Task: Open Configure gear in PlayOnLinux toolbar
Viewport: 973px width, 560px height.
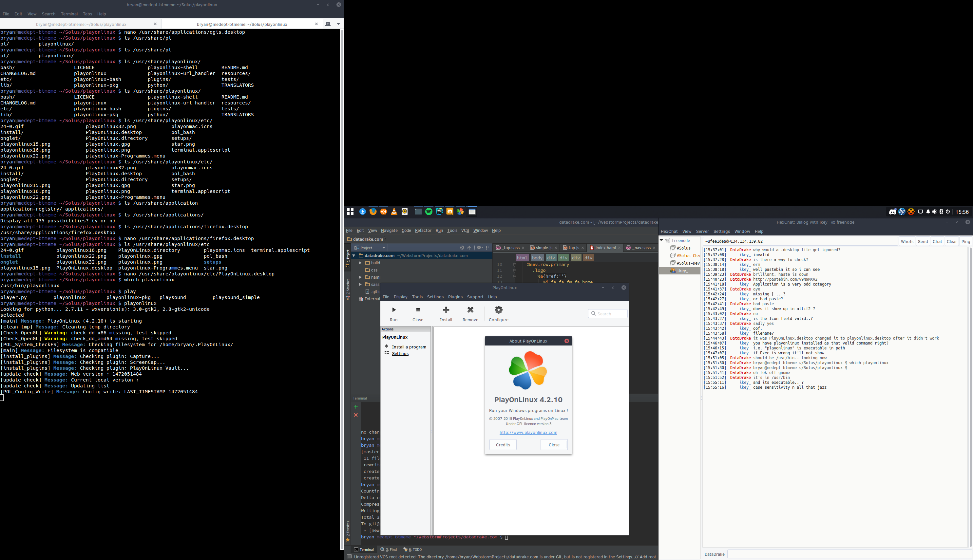Action: tap(499, 310)
